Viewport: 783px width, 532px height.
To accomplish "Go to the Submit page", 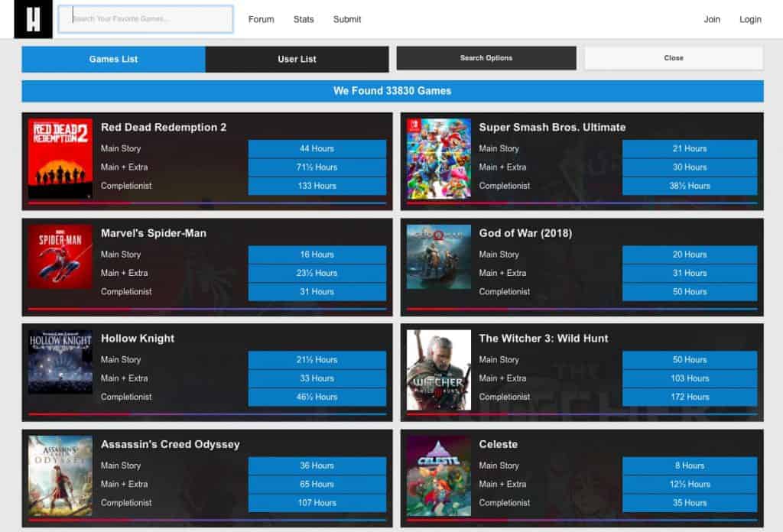I will [x=347, y=19].
